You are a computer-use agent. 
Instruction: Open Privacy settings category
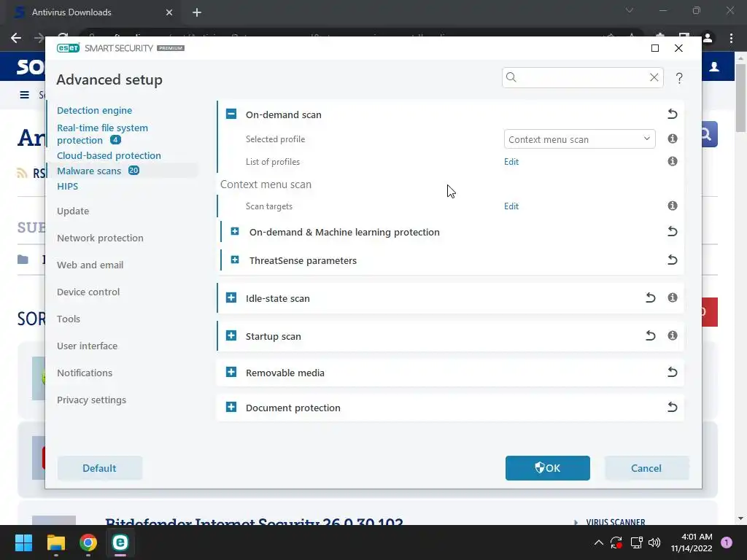pyautogui.click(x=91, y=400)
